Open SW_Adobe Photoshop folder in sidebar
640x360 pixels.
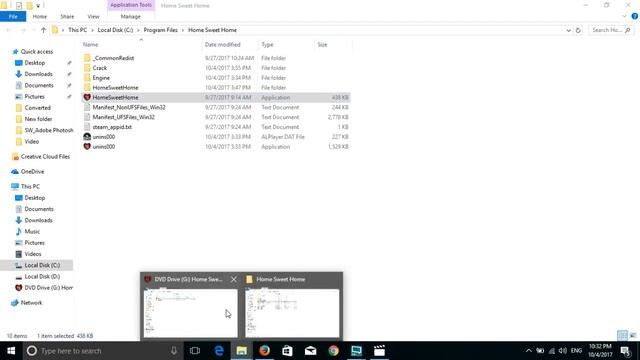[x=49, y=130]
